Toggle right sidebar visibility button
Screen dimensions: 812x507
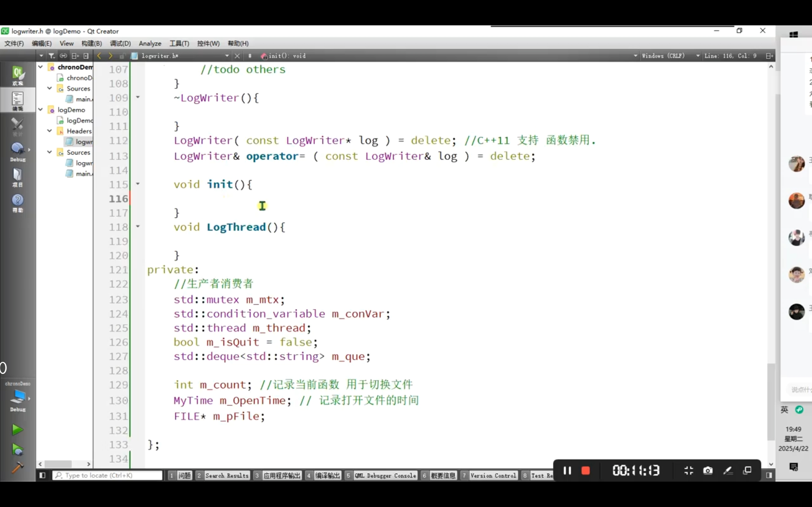[x=769, y=475]
